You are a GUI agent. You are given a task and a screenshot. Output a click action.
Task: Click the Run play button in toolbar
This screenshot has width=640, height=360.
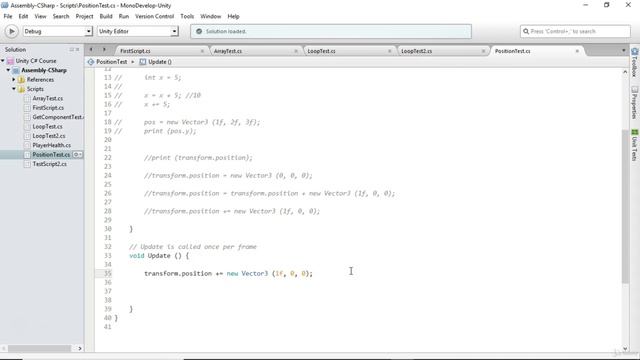pos(11,31)
